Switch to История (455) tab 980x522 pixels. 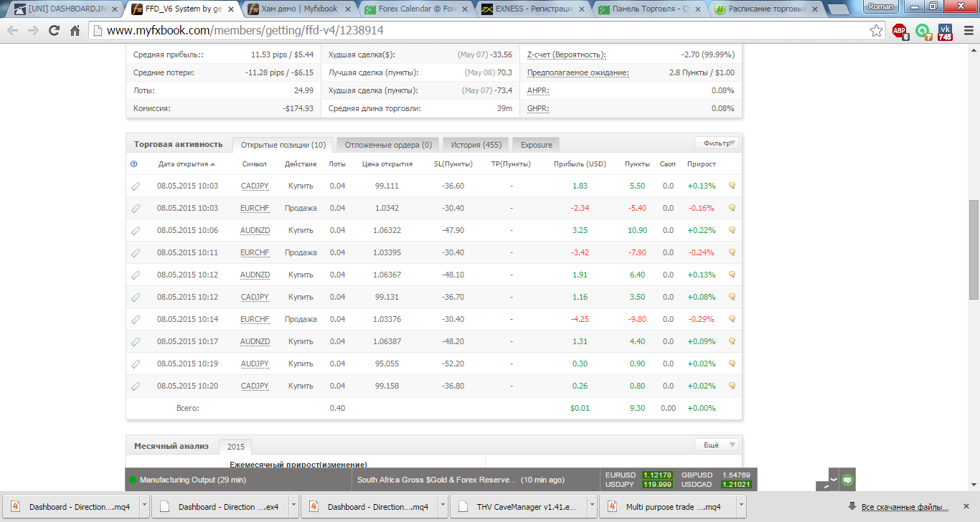pos(476,145)
